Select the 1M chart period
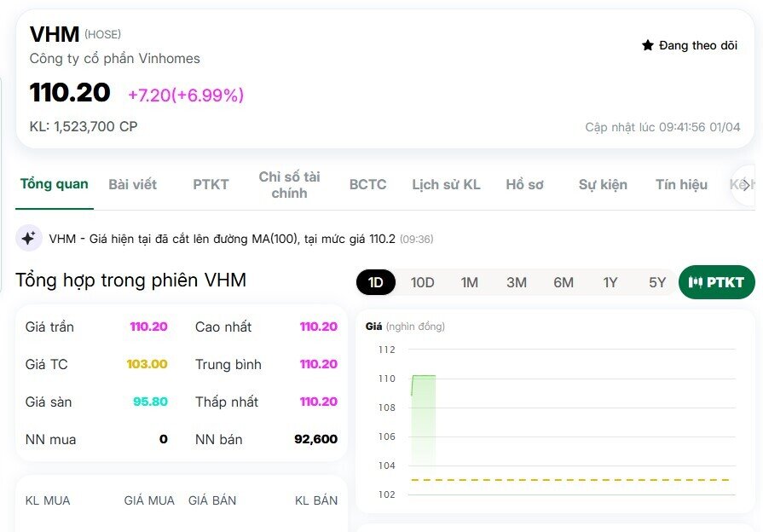 point(470,281)
